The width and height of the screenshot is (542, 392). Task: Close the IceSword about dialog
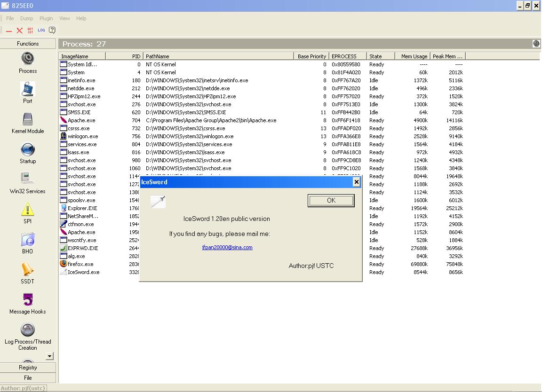click(356, 182)
